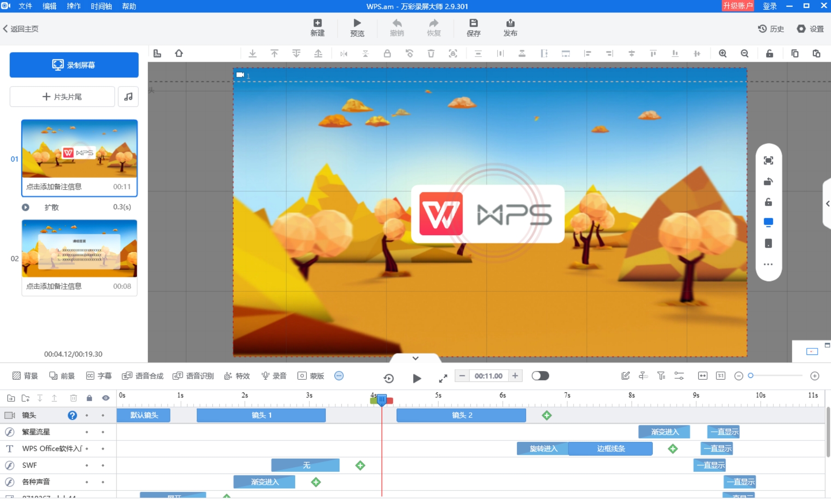The height and width of the screenshot is (504, 831).
Task: Open 历史 history
Action: (x=771, y=29)
